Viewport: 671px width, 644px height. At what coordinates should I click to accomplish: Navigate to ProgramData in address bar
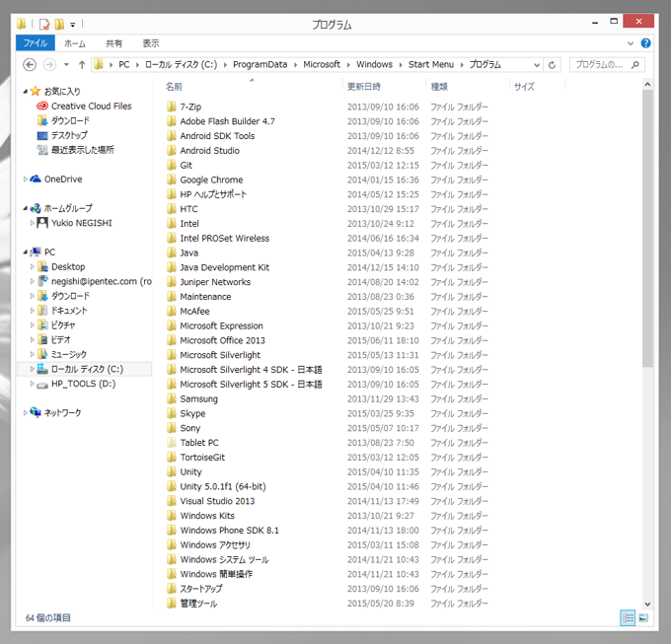(260, 64)
